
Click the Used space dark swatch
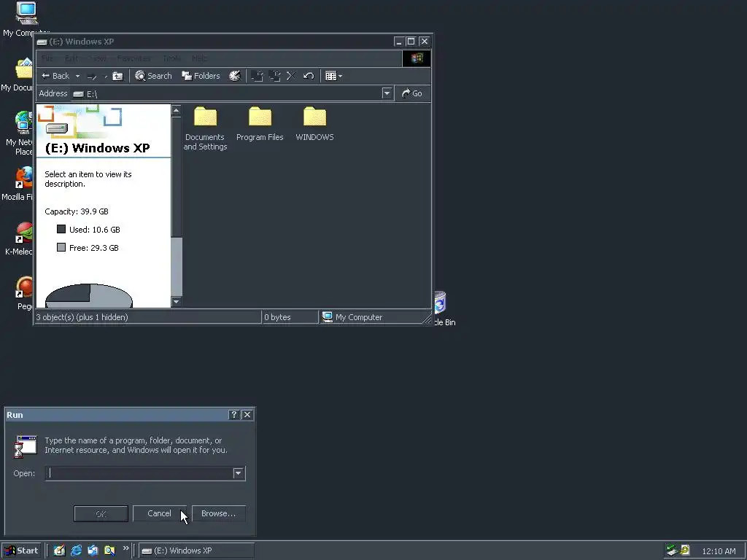(61, 229)
